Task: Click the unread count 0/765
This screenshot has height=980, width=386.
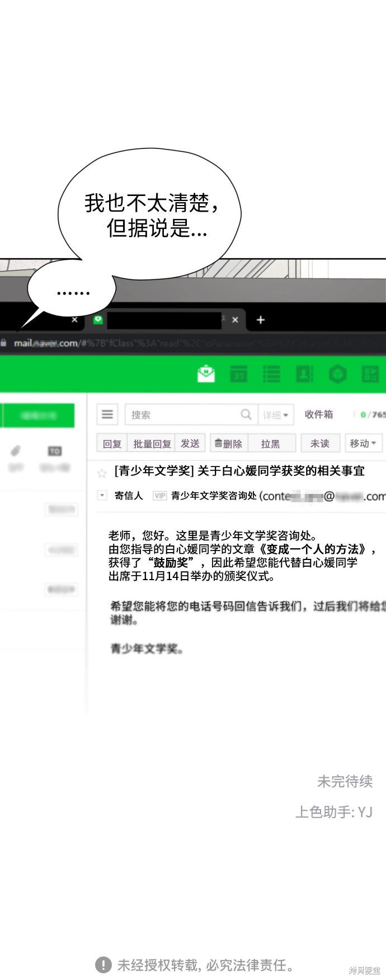Action: (373, 414)
